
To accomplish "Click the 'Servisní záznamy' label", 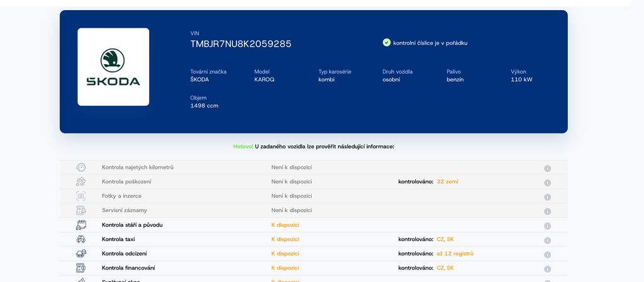I will pos(125,210).
